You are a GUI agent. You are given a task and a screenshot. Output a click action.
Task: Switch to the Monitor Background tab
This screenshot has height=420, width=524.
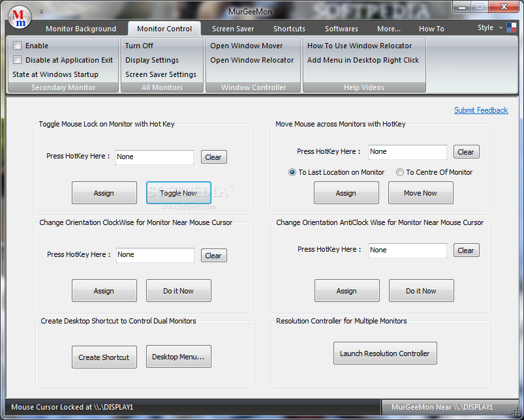pos(81,29)
